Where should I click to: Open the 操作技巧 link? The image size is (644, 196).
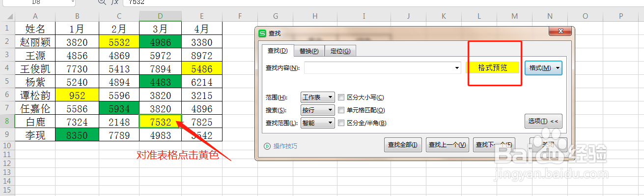[285, 146]
